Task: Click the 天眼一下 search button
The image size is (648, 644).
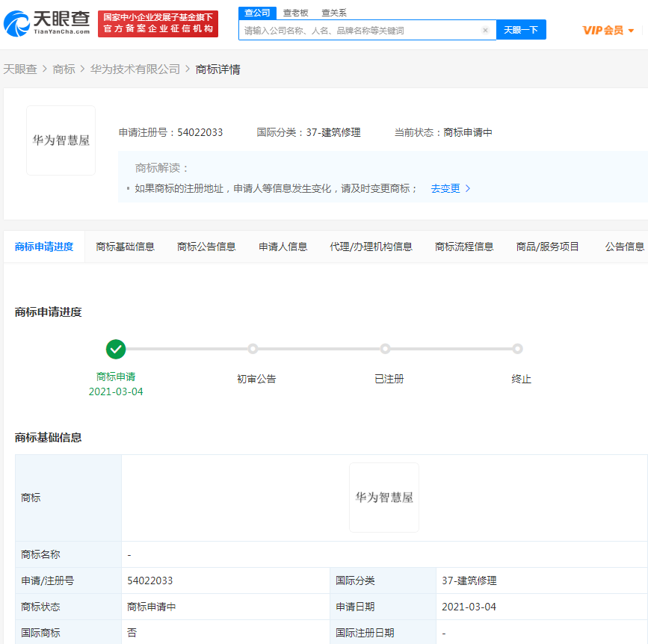Action: pyautogui.click(x=520, y=30)
